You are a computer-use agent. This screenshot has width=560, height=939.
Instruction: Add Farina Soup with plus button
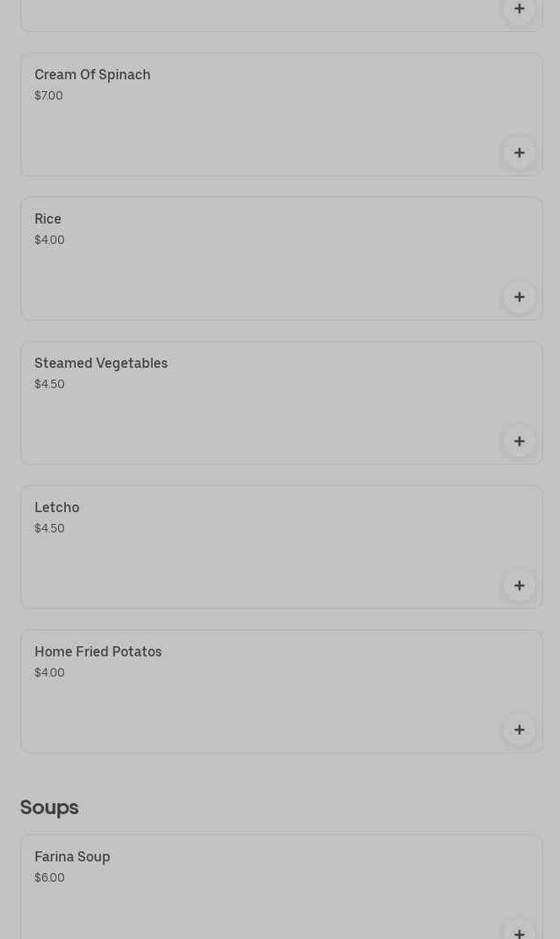[x=519, y=931]
